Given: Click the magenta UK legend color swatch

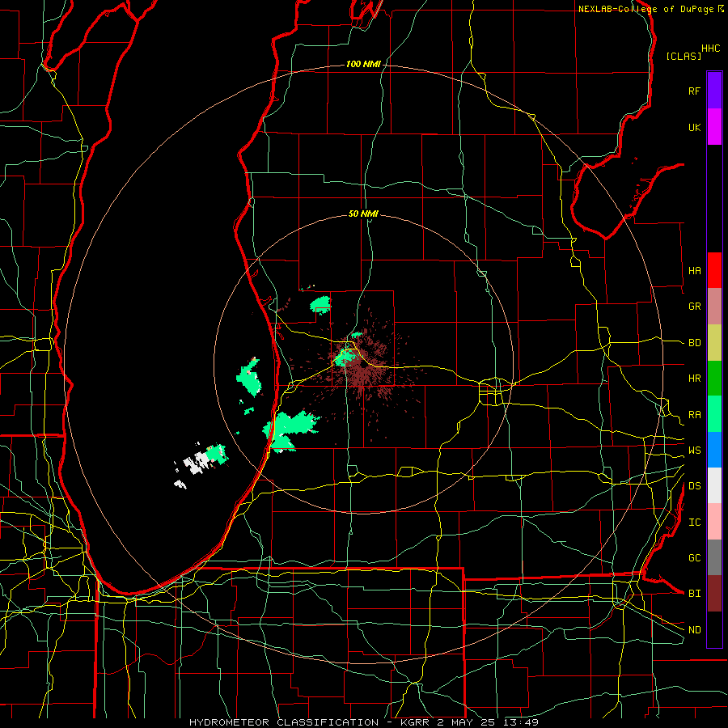Looking at the screenshot, I should tap(714, 127).
